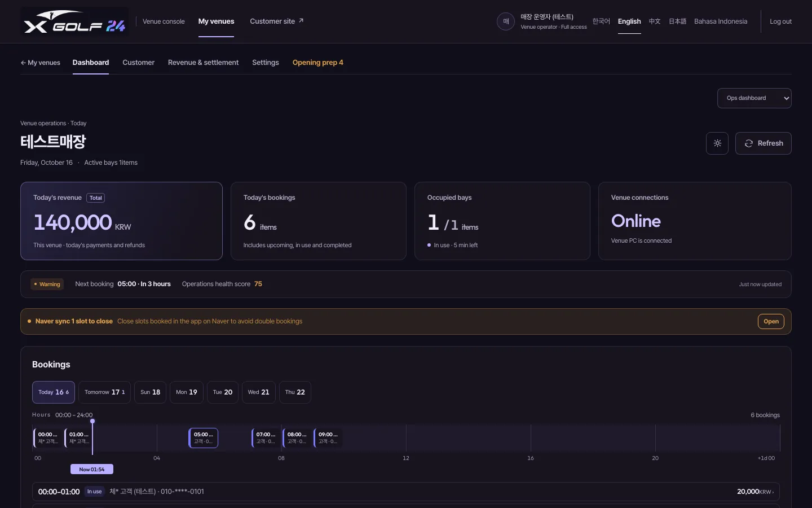Select the Tomorrow 17 date chip
Image resolution: width=812 pixels, height=508 pixels.
(x=105, y=392)
